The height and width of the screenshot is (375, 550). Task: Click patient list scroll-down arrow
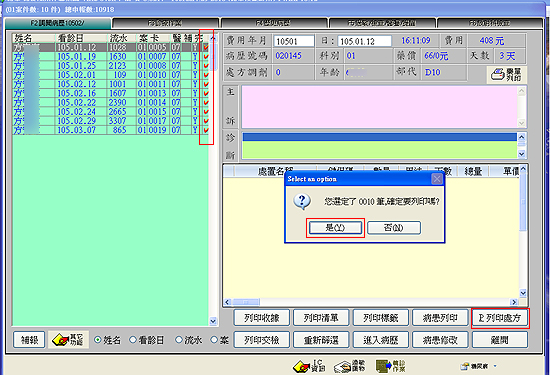pos(213,321)
